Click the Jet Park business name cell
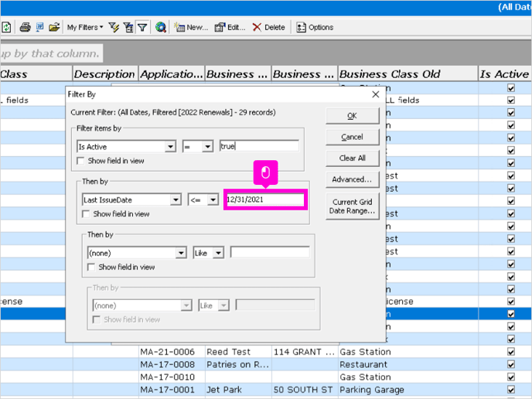The image size is (532, 399). [x=238, y=390]
